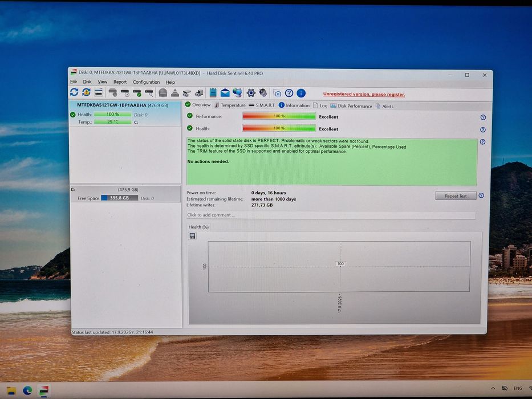The width and height of the screenshot is (532, 399).
Task: Open the File menu
Action: [74, 82]
